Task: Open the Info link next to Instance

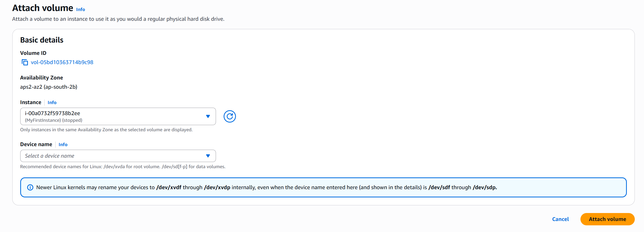Action: (52, 103)
